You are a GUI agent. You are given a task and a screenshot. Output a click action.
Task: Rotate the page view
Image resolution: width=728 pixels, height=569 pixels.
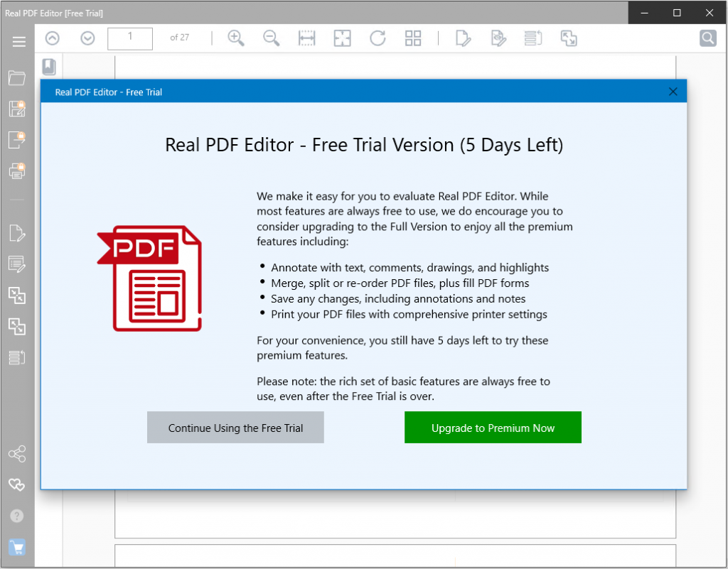click(378, 38)
